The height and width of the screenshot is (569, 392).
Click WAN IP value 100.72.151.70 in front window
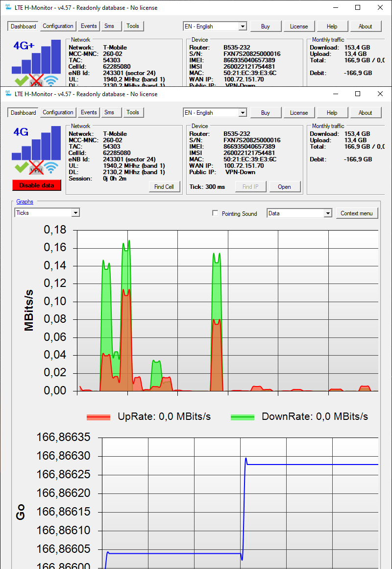pyautogui.click(x=244, y=166)
